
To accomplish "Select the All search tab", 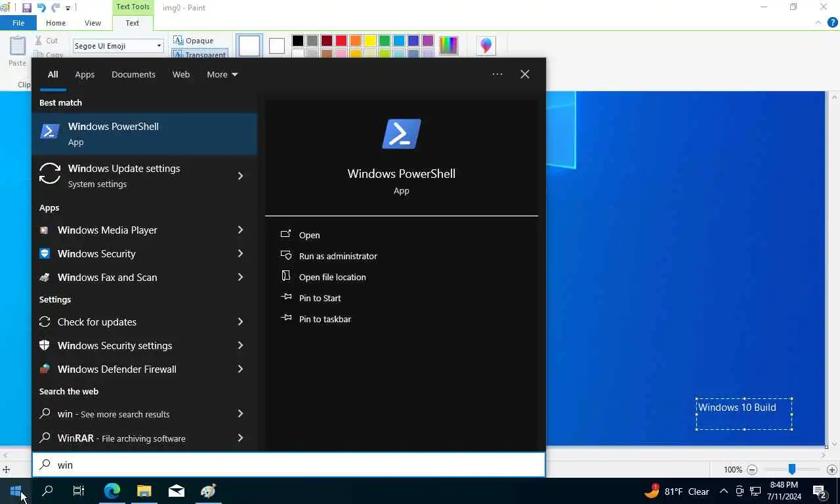I will (52, 74).
